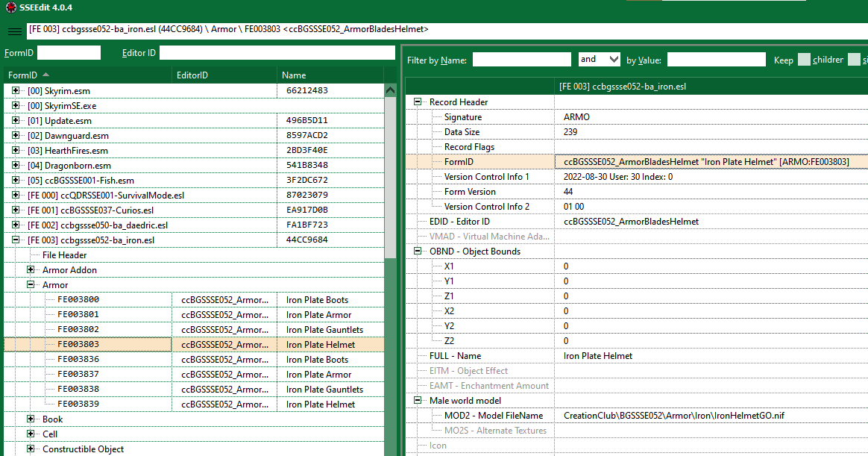Expand the [00] Skyrim.esm node

(x=16, y=90)
